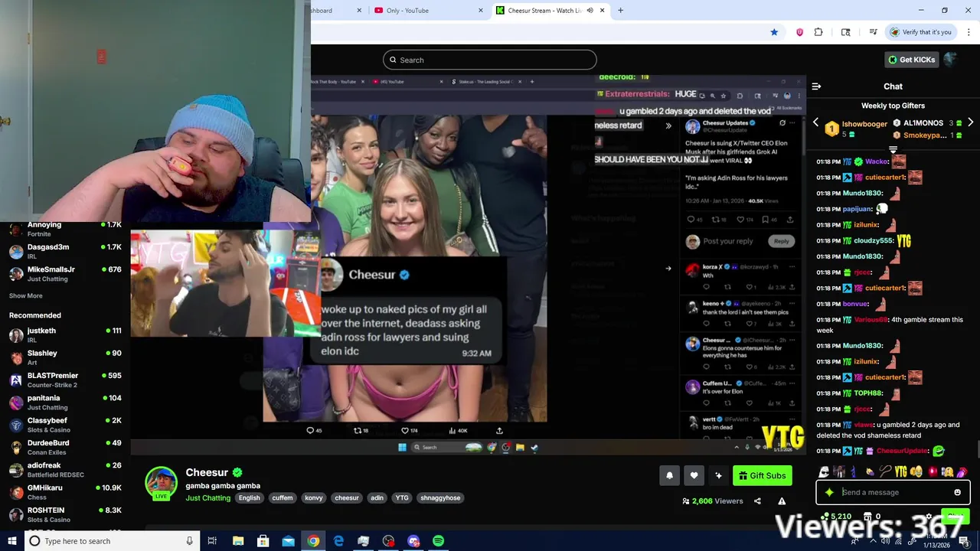This screenshot has width=980, height=551.
Task: Click the VTG emote in the emote bar
Action: pyautogui.click(x=900, y=471)
